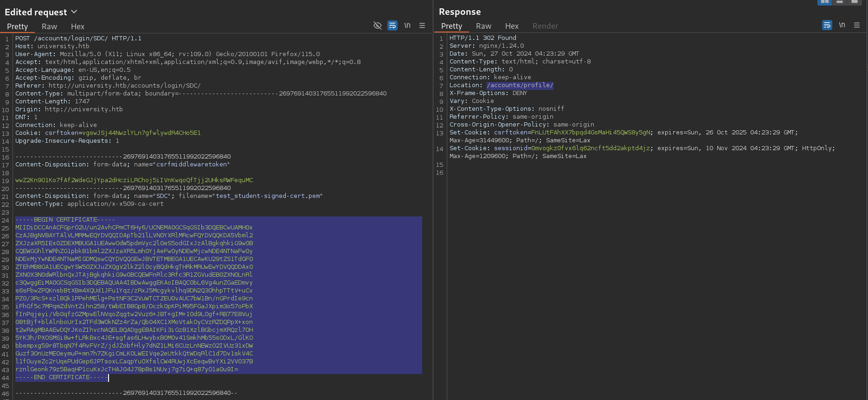Click the response Content-Type text/html header
Screen dimensions: 868x400
tap(520, 62)
